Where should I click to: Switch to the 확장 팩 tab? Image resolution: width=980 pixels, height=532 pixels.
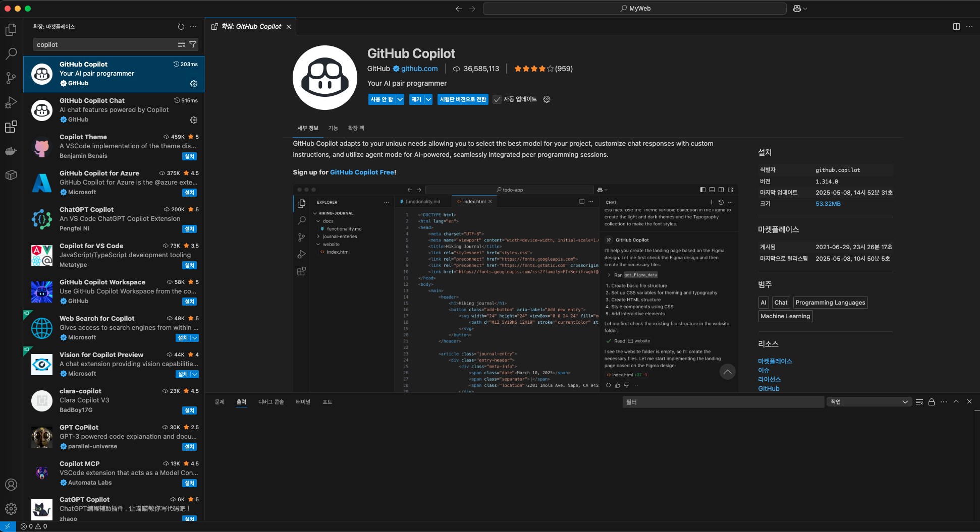(x=356, y=128)
